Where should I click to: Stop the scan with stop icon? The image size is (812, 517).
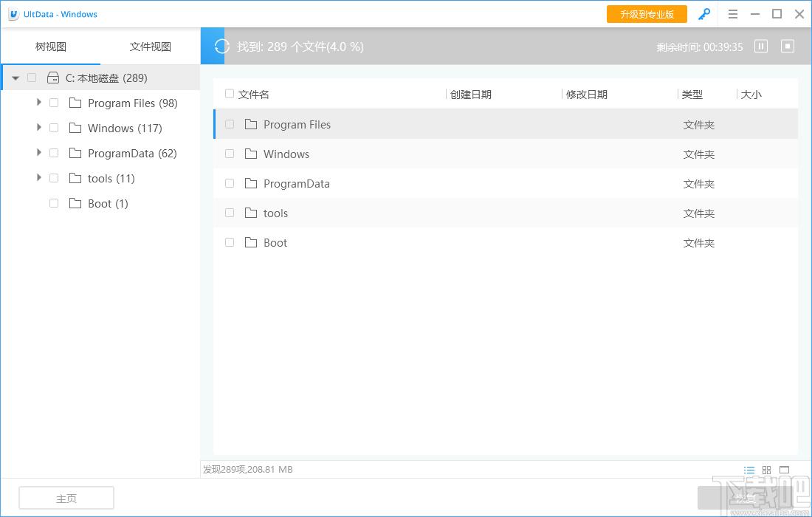click(787, 46)
